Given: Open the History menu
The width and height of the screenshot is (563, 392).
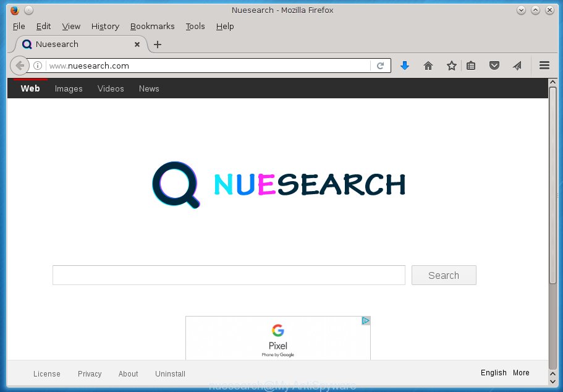Looking at the screenshot, I should pos(105,26).
